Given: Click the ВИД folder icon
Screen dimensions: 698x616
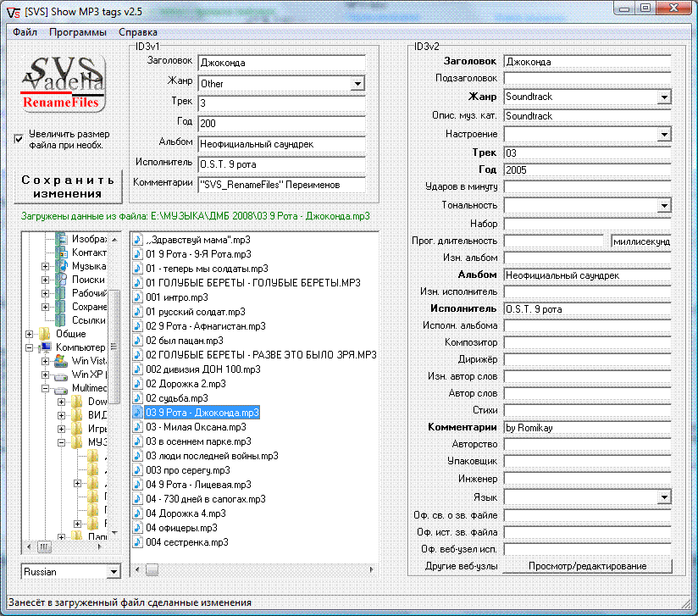Looking at the screenshot, I should pos(77,415).
